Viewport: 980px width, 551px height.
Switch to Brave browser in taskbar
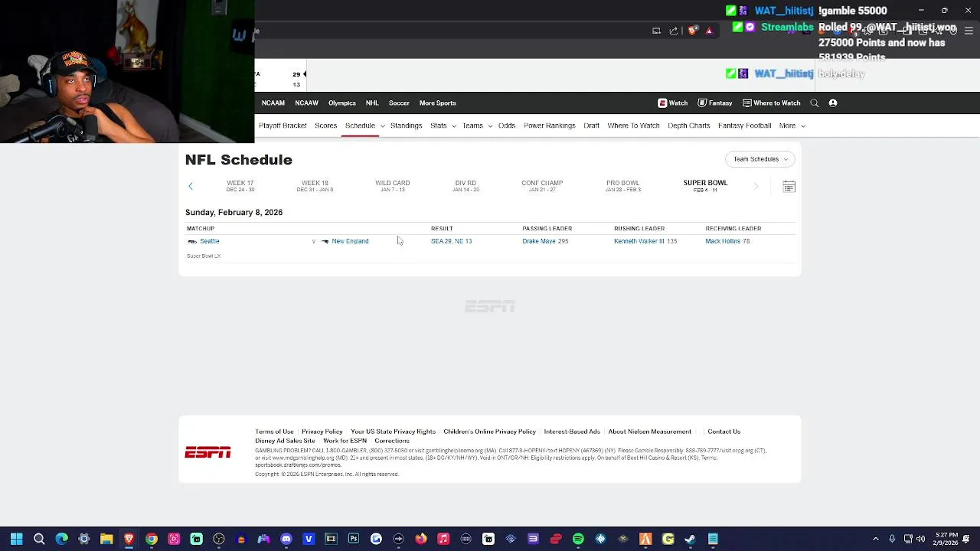129,539
